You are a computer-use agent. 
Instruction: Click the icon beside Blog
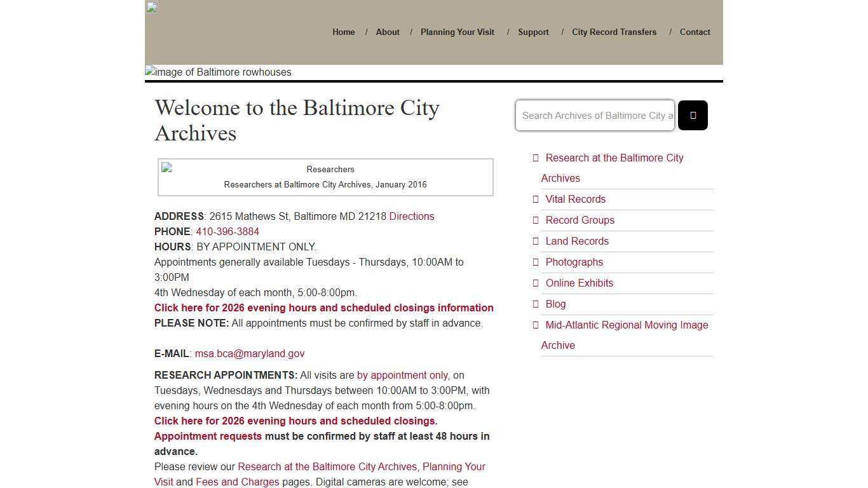click(x=535, y=304)
